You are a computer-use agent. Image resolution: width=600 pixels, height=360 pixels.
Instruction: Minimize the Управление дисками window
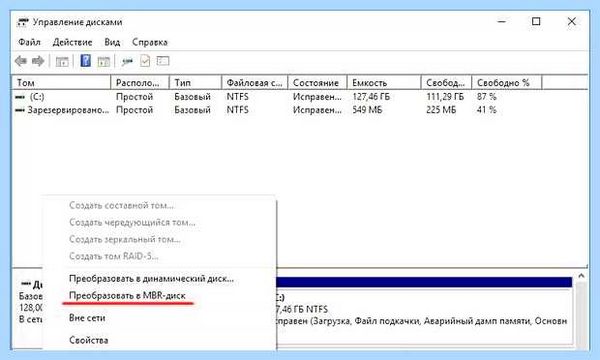(x=502, y=21)
